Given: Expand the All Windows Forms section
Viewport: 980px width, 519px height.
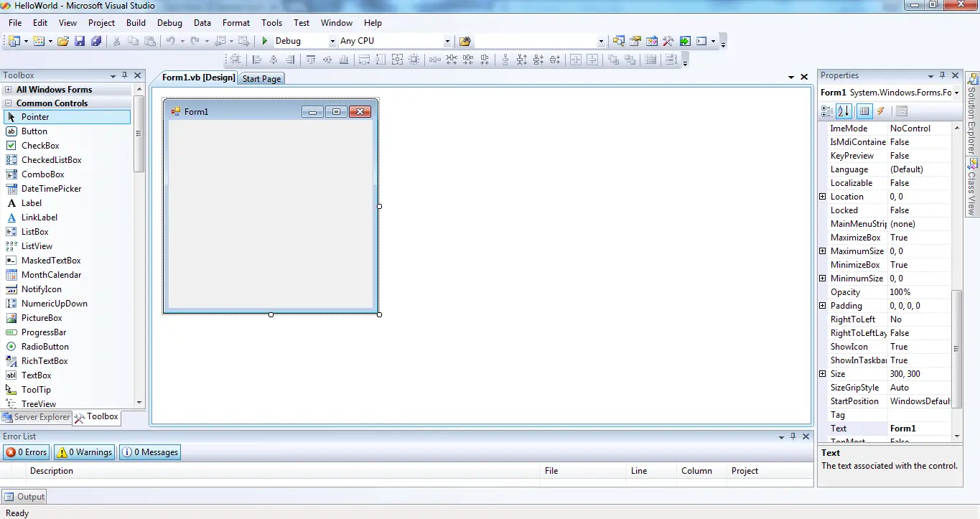Looking at the screenshot, I should tap(9, 90).
